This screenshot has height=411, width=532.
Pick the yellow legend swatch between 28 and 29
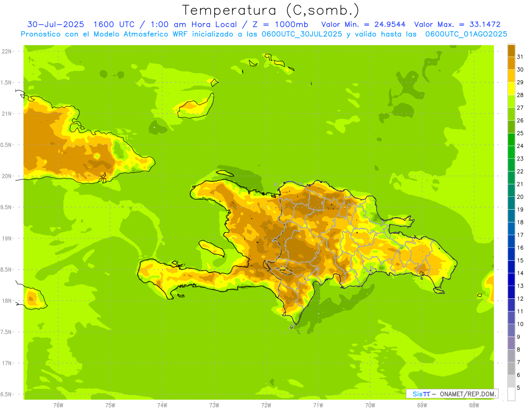pos(511,89)
